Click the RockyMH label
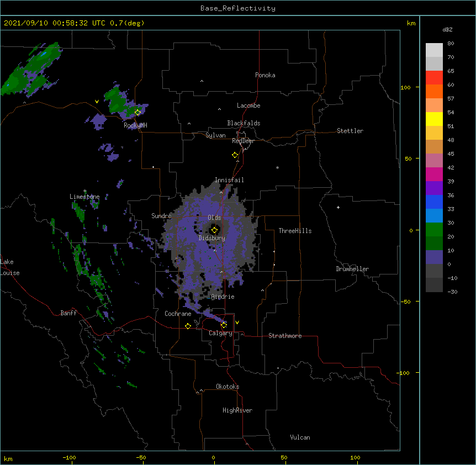This screenshot has width=476, height=465. click(135, 125)
